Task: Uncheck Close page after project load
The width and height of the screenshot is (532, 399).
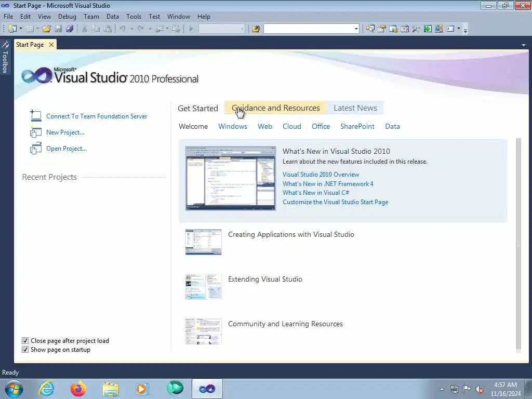Action: (x=25, y=341)
